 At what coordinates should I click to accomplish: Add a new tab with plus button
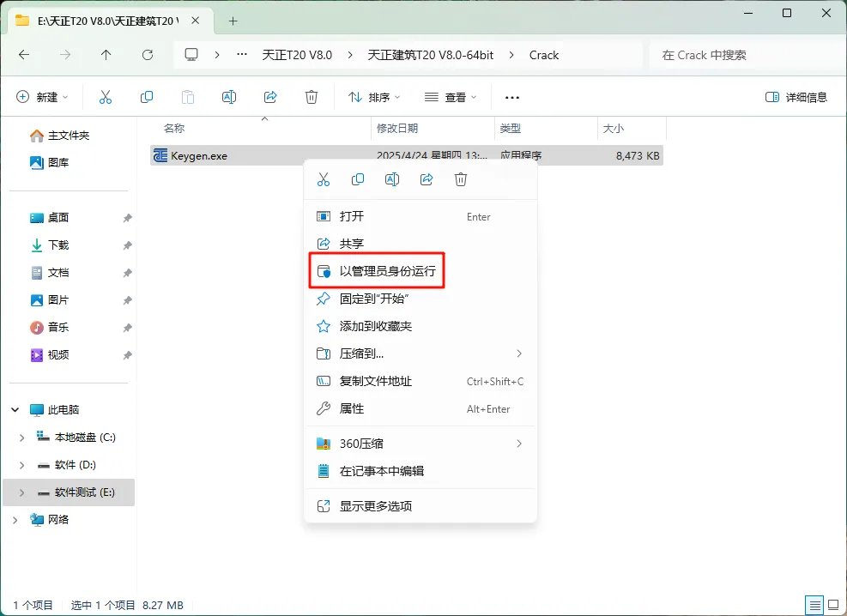pos(233,21)
